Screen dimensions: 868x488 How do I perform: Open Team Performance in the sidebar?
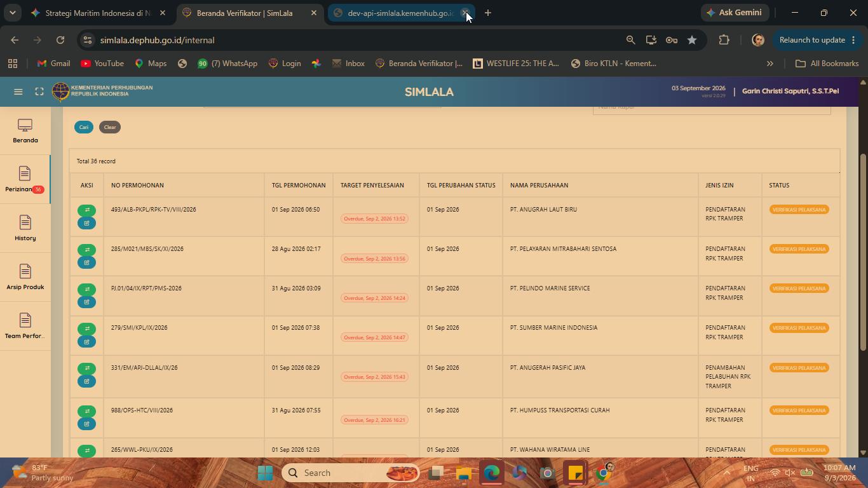pos(25,327)
